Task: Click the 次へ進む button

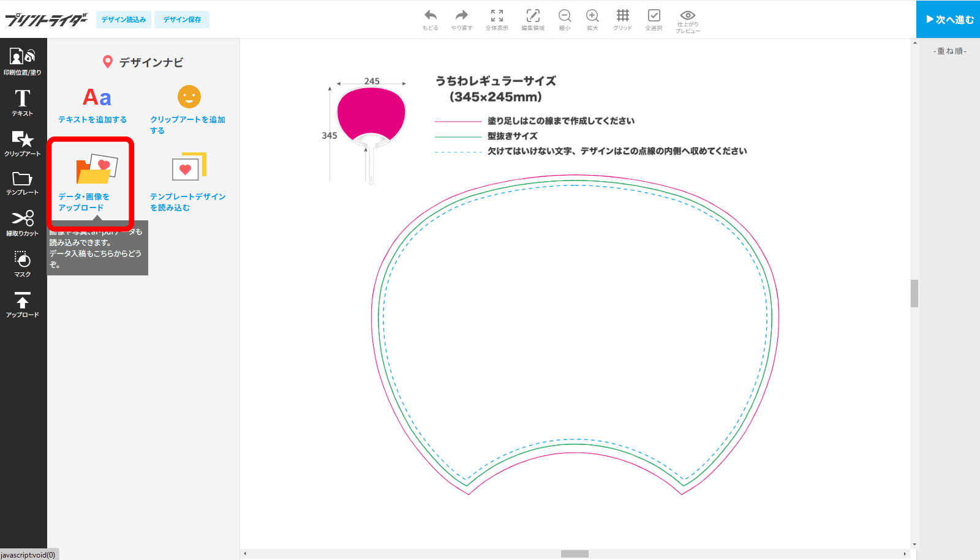Action: pos(948,19)
